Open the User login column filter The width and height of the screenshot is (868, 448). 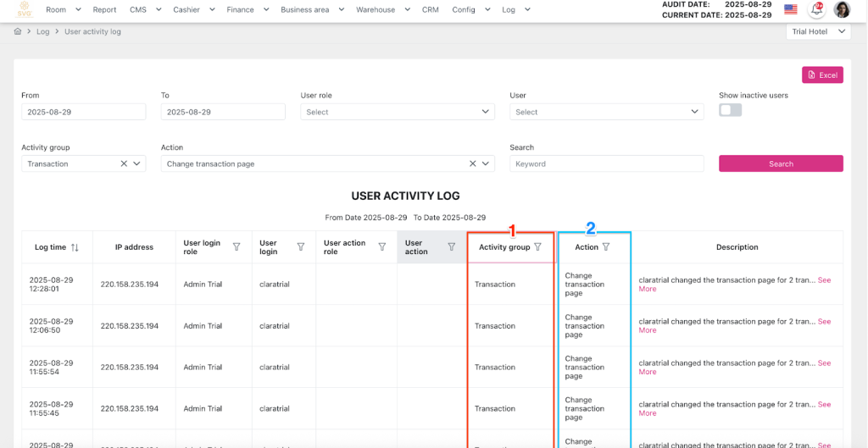(x=301, y=247)
